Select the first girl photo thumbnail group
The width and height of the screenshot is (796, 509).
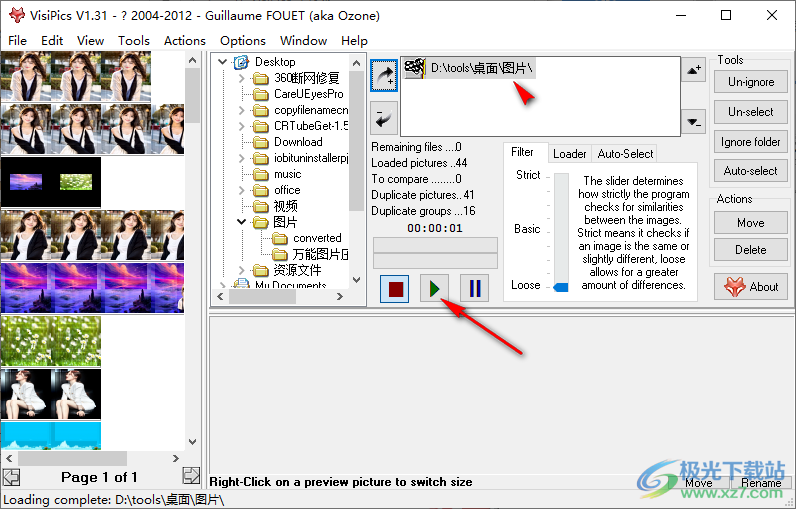click(76, 77)
